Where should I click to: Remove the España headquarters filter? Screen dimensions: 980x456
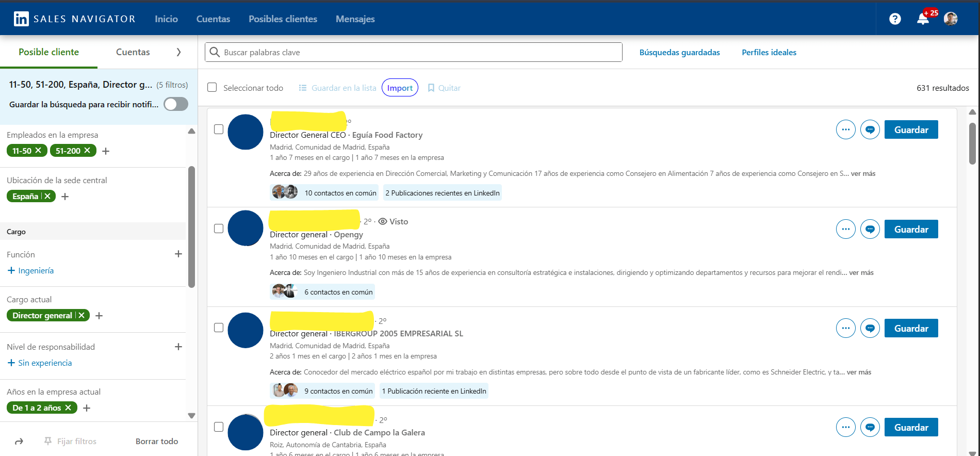[x=47, y=196]
